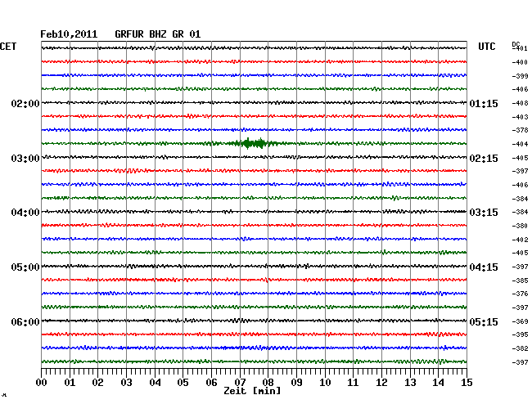Click the 03:00 CET time label

click(25, 159)
